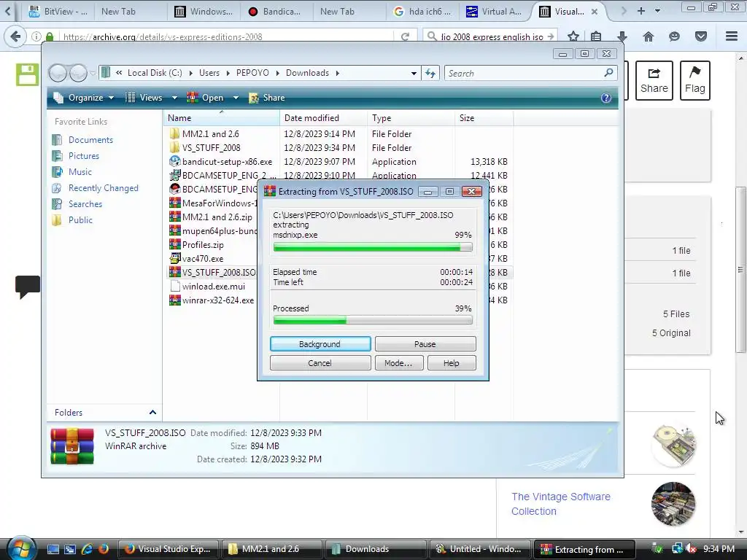
Task: Switch to BitView browser tab
Action: (58, 12)
